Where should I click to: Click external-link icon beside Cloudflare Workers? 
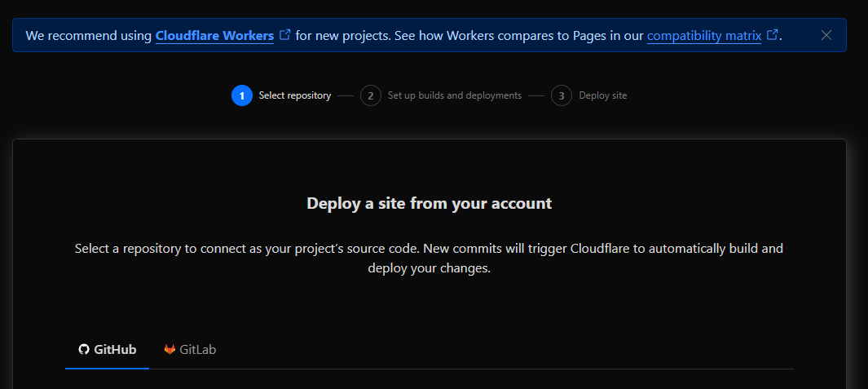[x=284, y=35]
